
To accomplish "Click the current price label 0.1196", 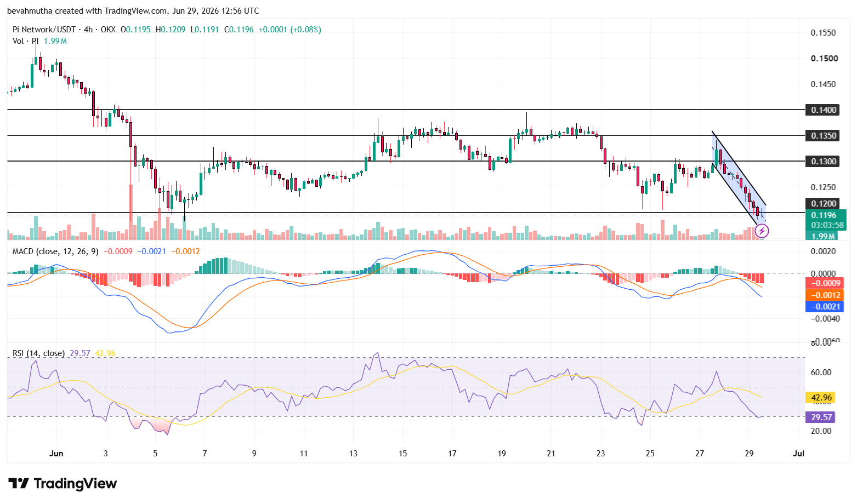I will [x=825, y=215].
